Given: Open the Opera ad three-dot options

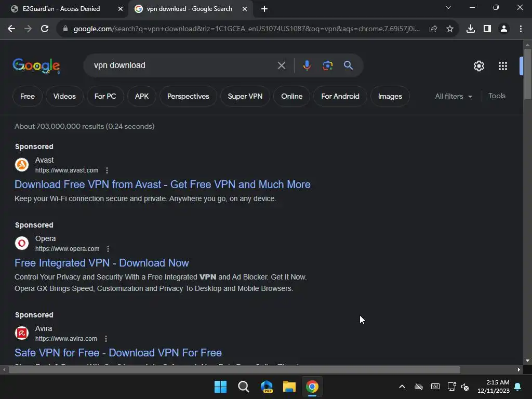Looking at the screenshot, I should pos(108,249).
